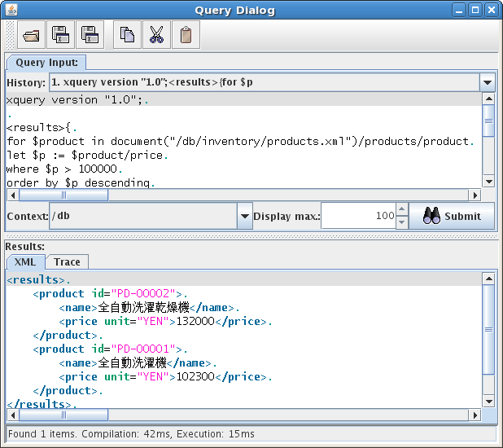The width and height of the screenshot is (503, 448).
Task: Click the Java icon in the title bar
Action: click(x=11, y=11)
